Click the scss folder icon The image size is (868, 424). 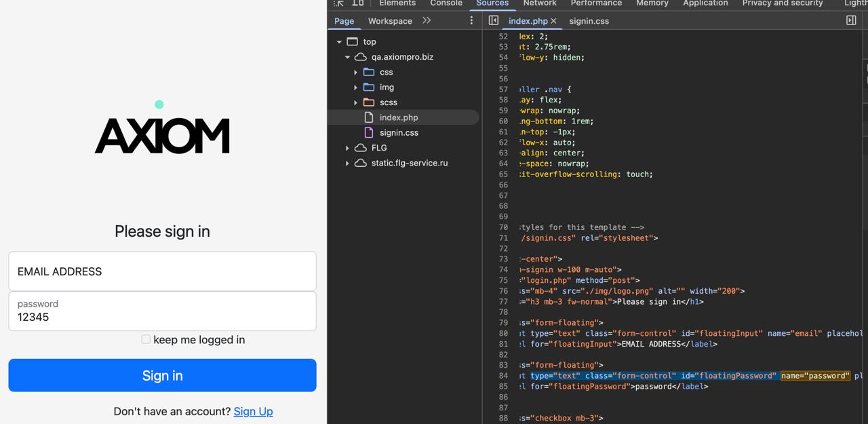[369, 102]
